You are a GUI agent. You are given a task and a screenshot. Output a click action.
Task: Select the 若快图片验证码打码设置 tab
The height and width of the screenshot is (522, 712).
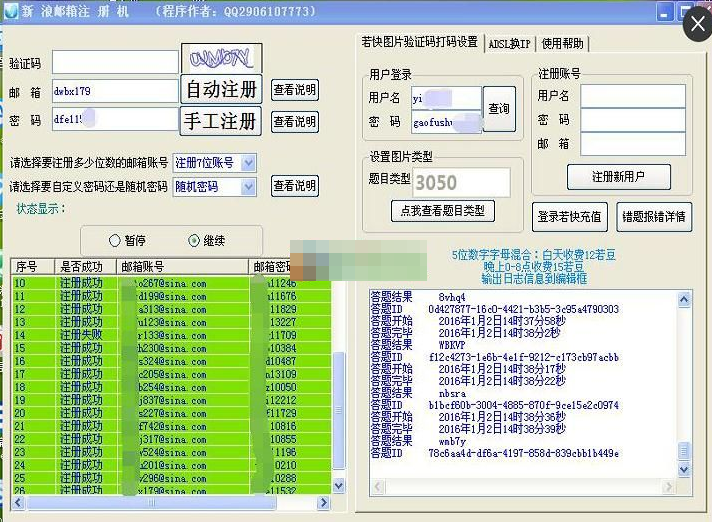click(419, 42)
